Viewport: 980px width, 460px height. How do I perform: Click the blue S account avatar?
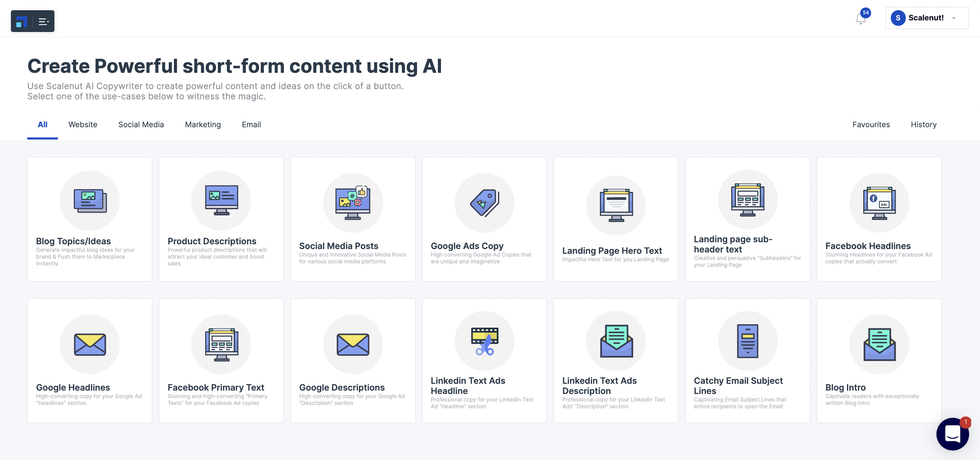(x=898, y=18)
